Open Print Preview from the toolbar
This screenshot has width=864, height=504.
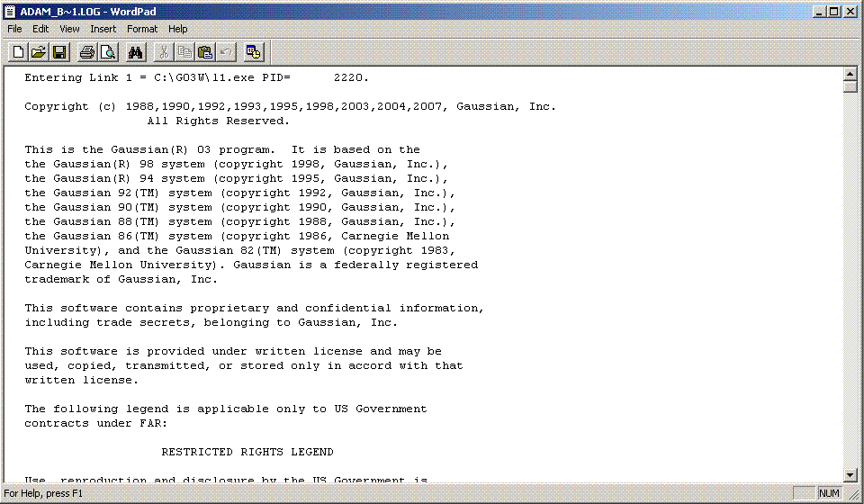coord(108,52)
